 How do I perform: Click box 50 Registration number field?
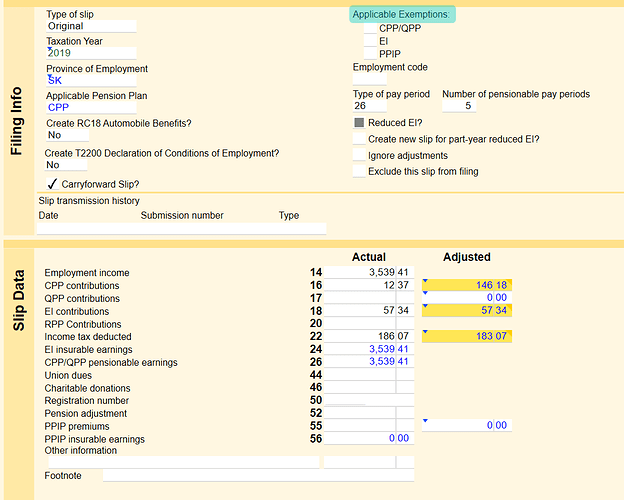(369, 400)
